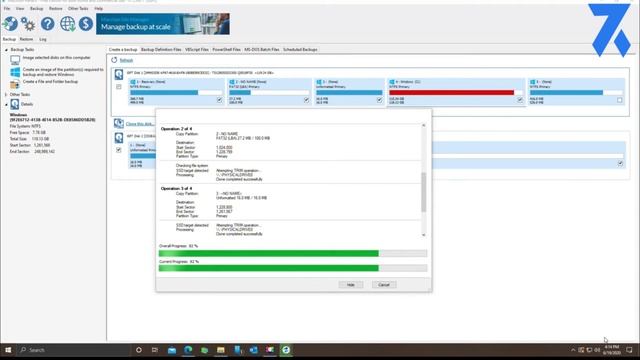This screenshot has width=640, height=360.
Task: Click the destination disk 2 drive icon
Action: pyautogui.click(x=119, y=138)
